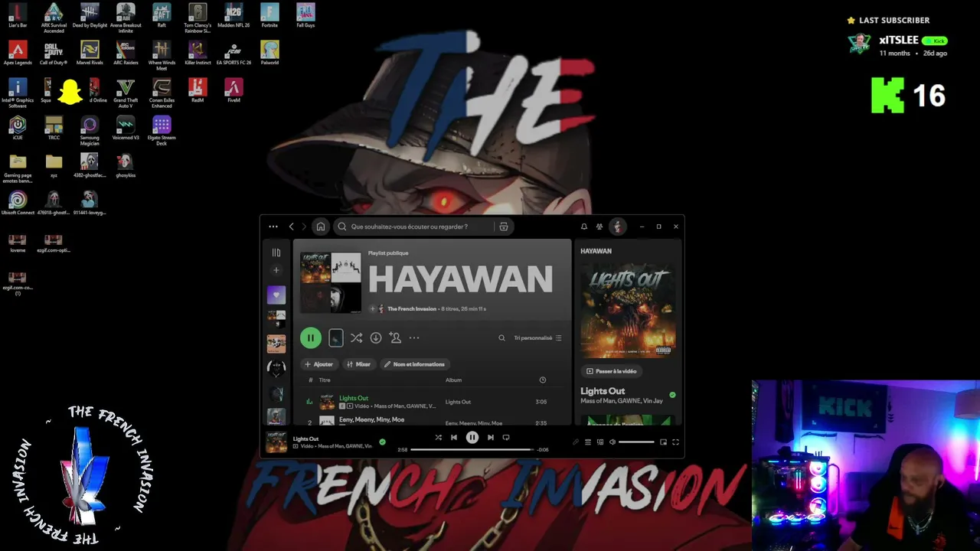Adjust the volume slider

point(636,442)
